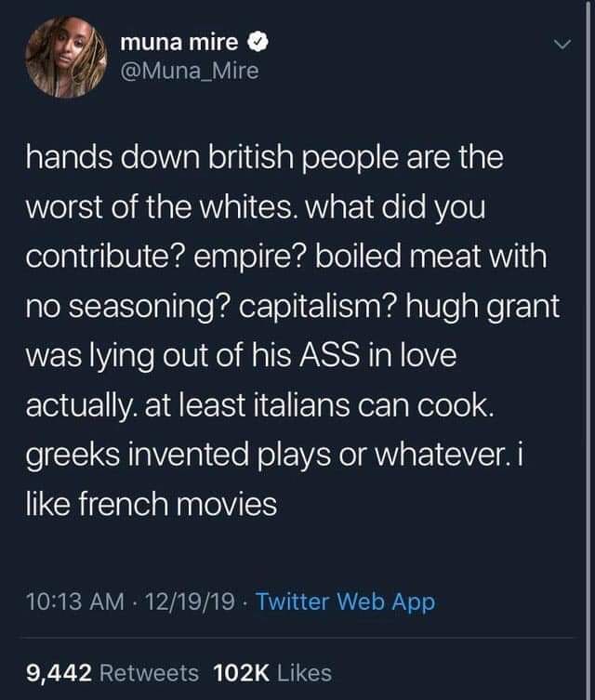This screenshot has height=700, width=595.
Task: Click muna mire's profile avatar
Action: pos(65,57)
